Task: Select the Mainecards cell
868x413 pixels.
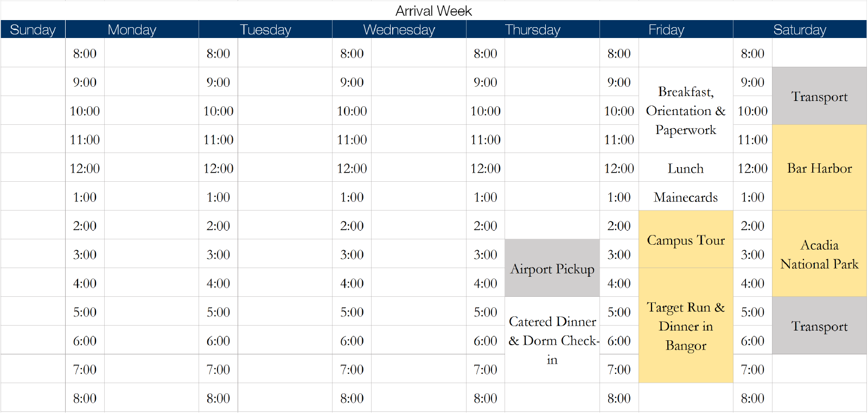Action: click(686, 197)
